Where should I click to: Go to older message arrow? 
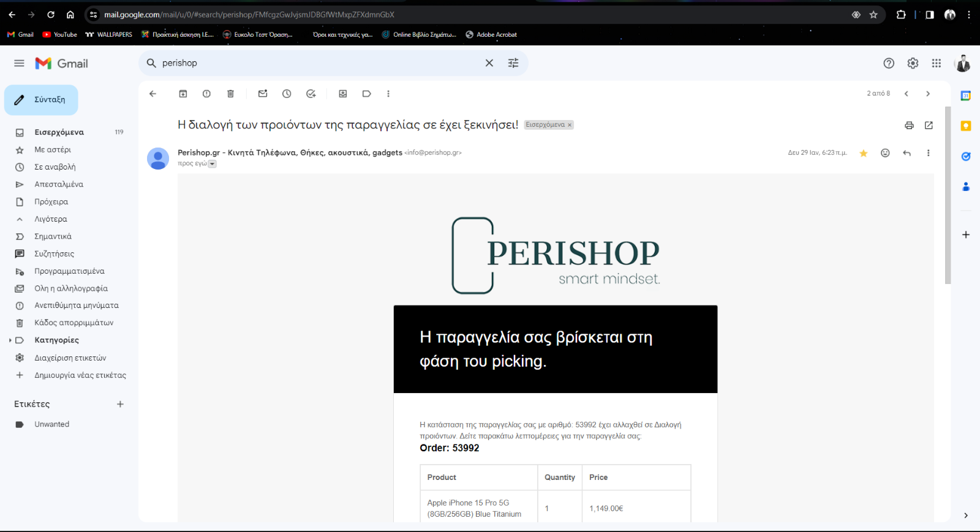pos(928,94)
